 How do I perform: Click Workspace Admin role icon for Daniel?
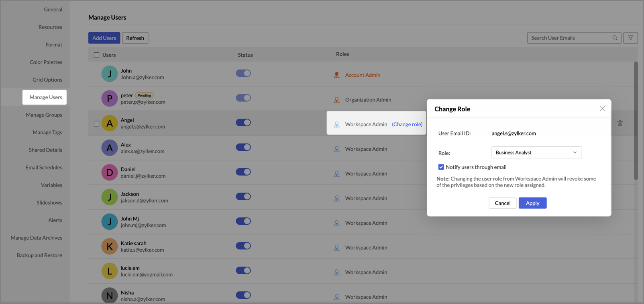pyautogui.click(x=337, y=174)
